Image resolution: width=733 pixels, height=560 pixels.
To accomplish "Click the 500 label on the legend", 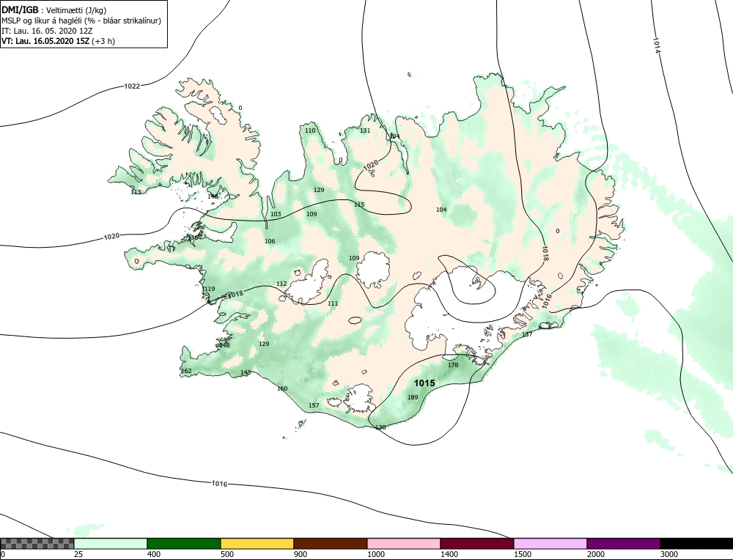I will tap(226, 554).
